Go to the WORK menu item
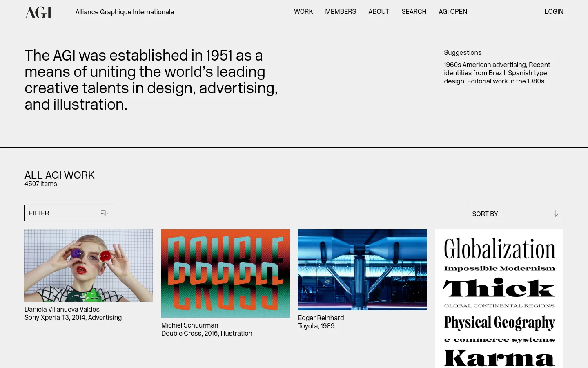Viewport: 588px width, 368px height. [x=303, y=12]
